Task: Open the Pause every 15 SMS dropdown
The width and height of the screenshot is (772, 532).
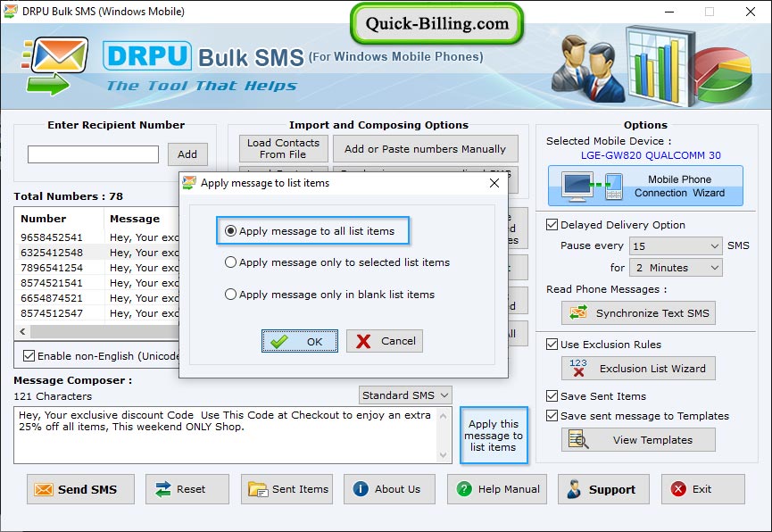Action: tap(676, 245)
